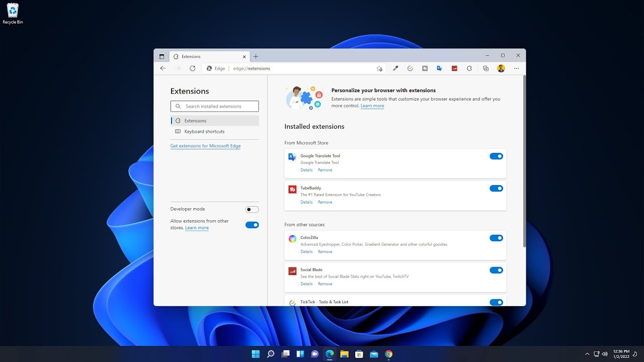
Task: Click the ColorZilla eyedropper toolbar icon
Action: tap(395, 68)
